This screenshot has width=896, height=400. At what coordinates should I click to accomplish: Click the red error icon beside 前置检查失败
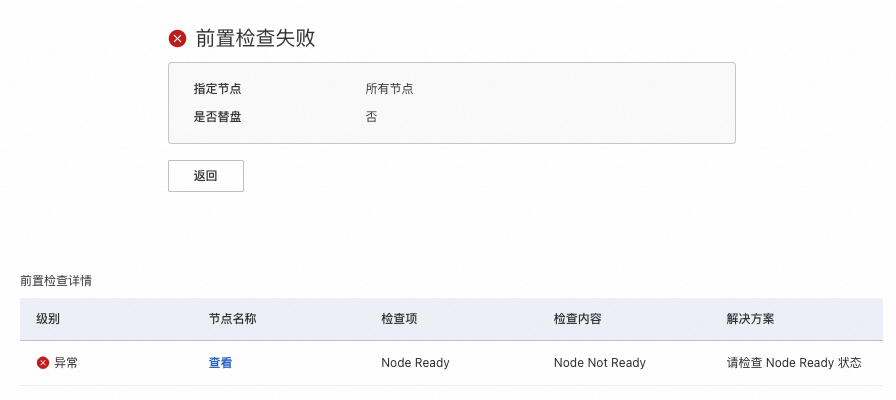click(178, 38)
